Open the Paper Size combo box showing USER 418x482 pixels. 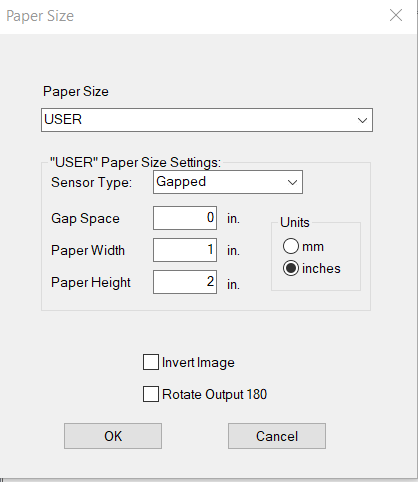point(207,120)
